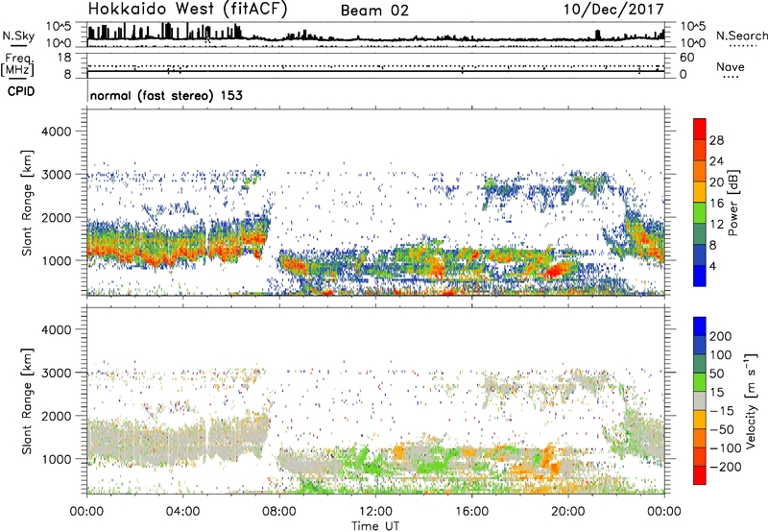
Task: Select the 'Freq. [MHz]' axis label
Action: tap(17, 65)
